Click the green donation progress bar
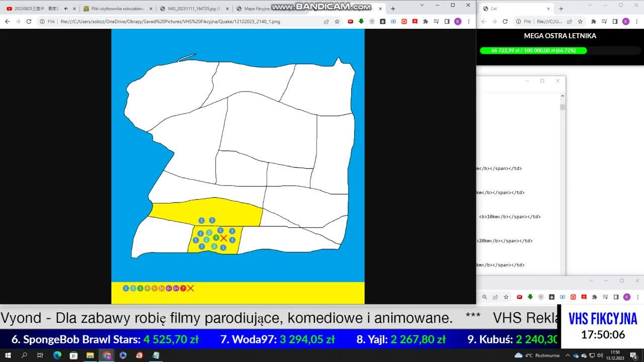The height and width of the screenshot is (362, 644). coord(533,51)
